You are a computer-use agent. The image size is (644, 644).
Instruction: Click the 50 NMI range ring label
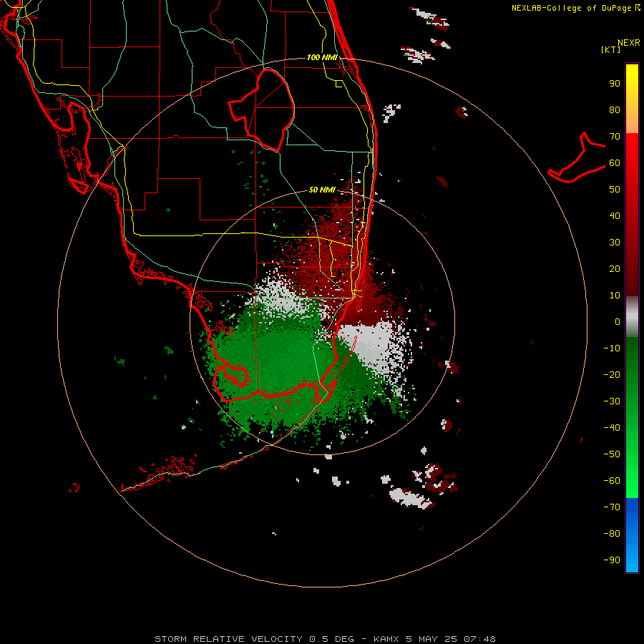click(322, 190)
